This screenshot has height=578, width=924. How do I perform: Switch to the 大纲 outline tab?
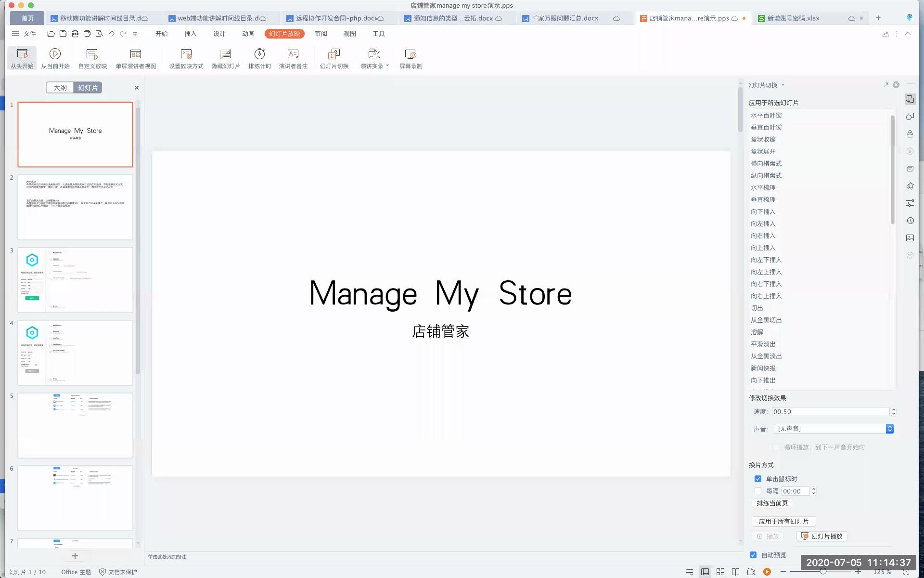point(60,87)
